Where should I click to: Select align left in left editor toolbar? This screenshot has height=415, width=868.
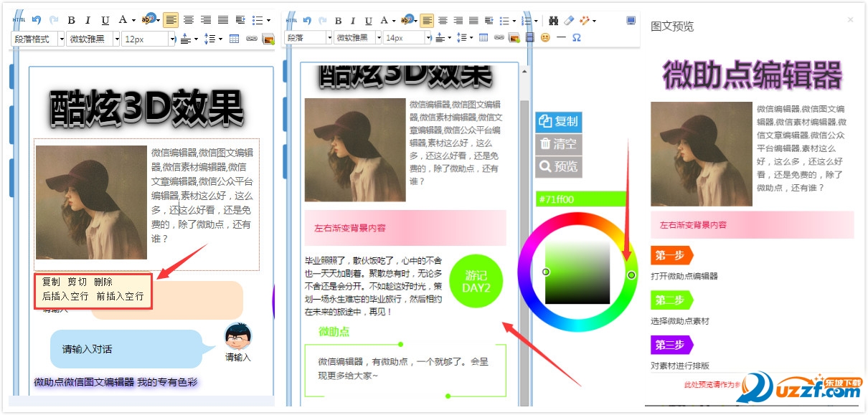[x=171, y=20]
